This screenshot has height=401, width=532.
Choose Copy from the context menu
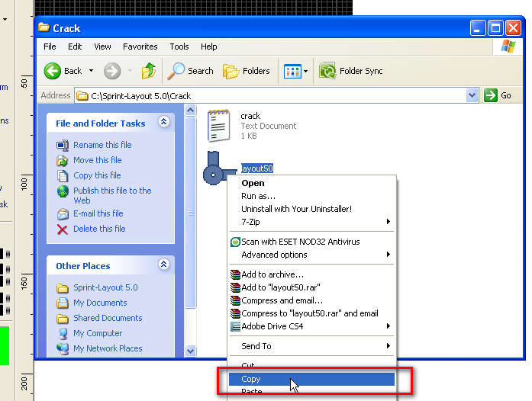312,379
